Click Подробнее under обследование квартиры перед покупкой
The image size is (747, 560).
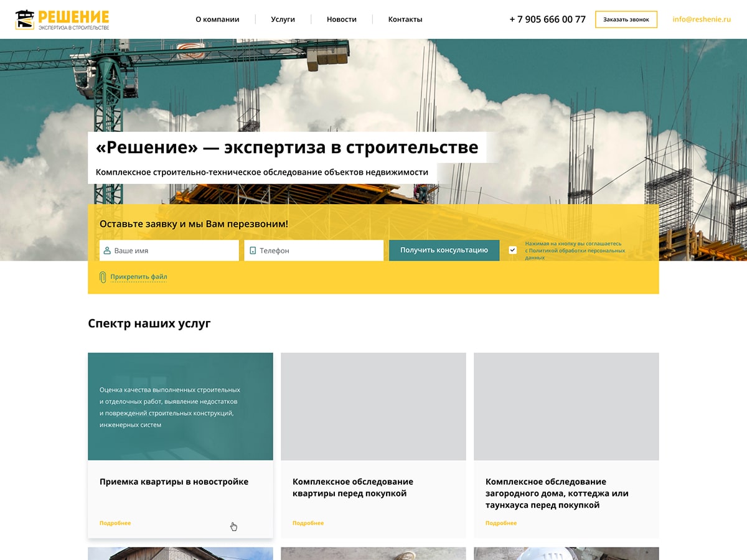(308, 523)
